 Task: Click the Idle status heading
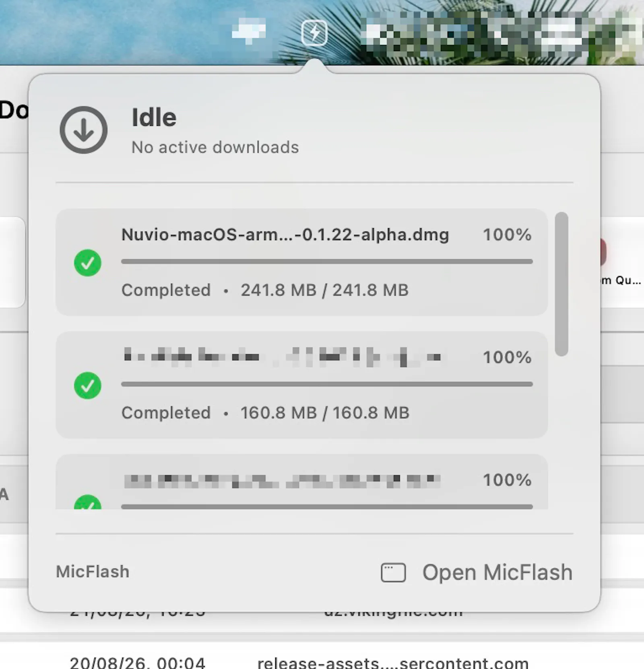[154, 117]
